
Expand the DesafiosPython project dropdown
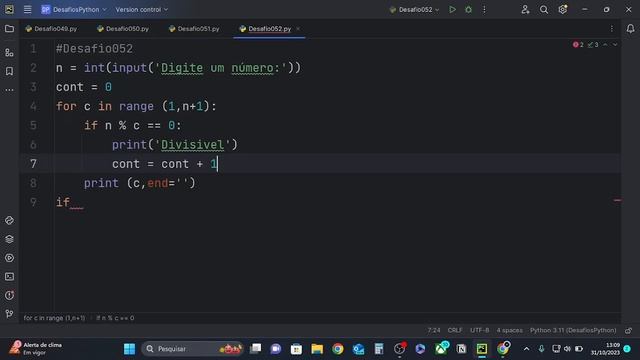(x=74, y=9)
